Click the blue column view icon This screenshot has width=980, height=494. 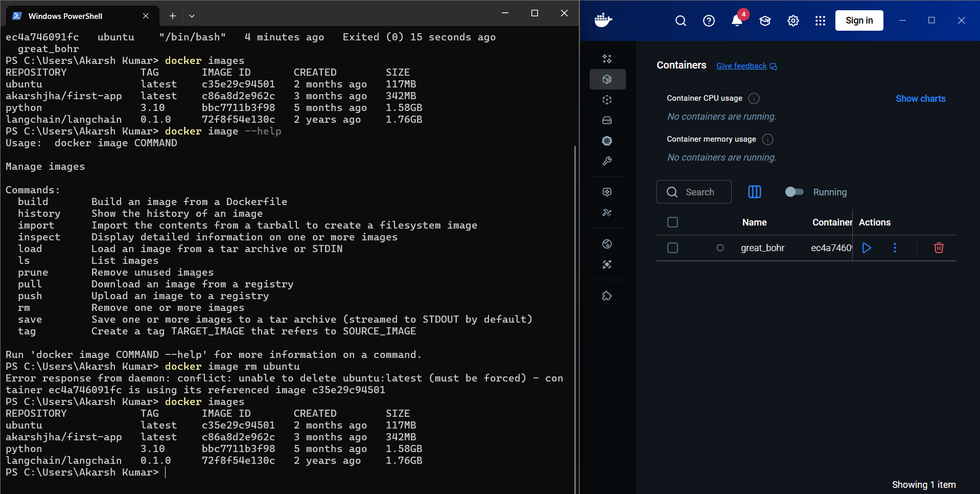click(x=755, y=192)
